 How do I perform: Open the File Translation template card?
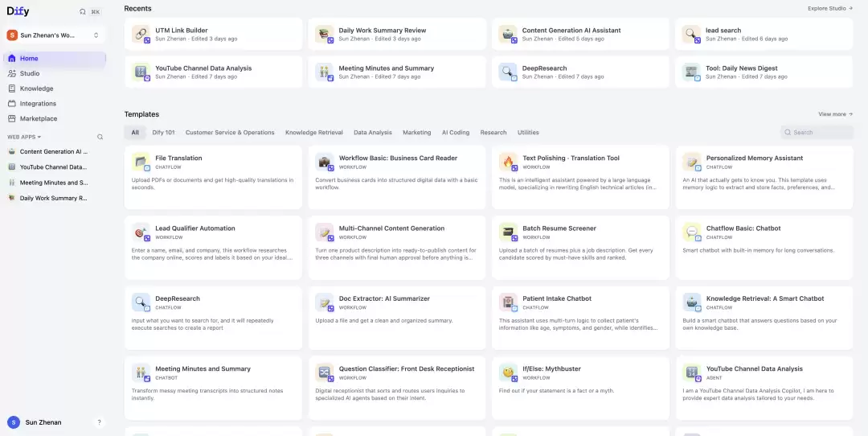(213, 177)
